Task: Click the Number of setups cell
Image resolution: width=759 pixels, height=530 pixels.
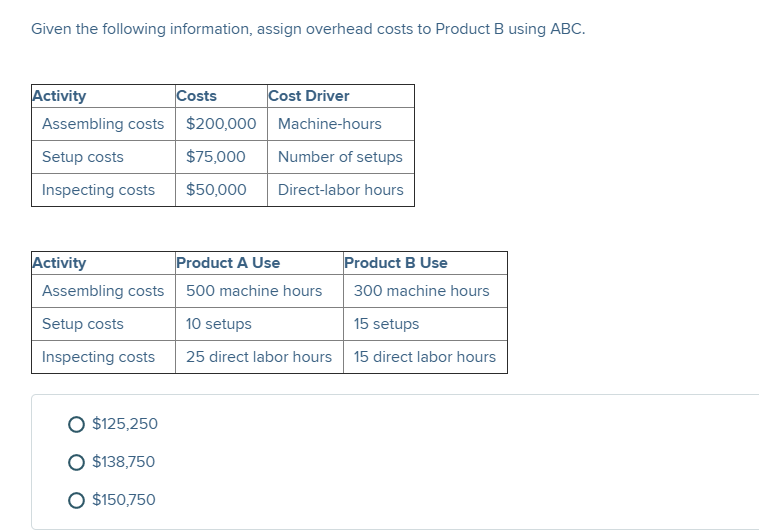Action: (x=341, y=157)
